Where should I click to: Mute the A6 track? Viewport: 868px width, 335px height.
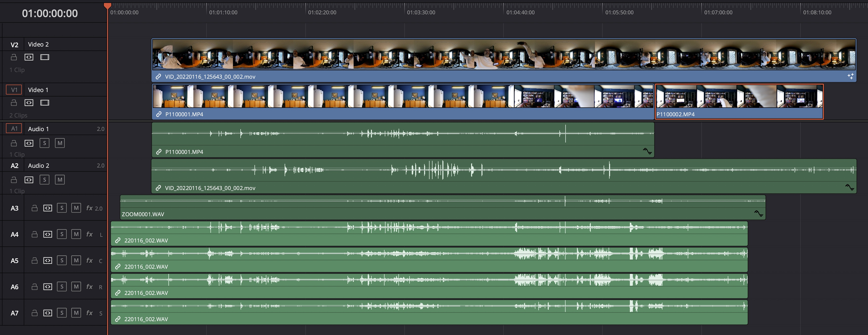[x=76, y=287]
